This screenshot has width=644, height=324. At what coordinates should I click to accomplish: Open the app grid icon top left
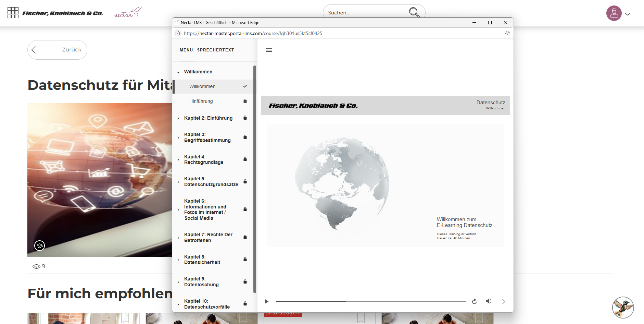[x=13, y=13]
